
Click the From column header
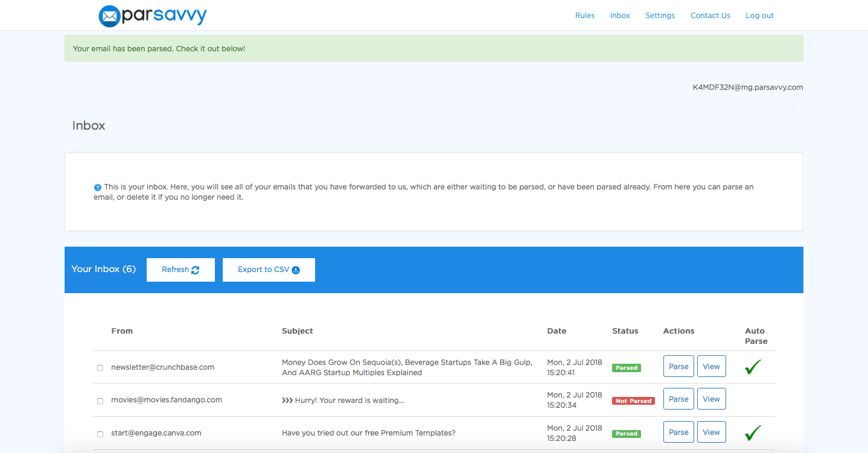[x=122, y=331]
